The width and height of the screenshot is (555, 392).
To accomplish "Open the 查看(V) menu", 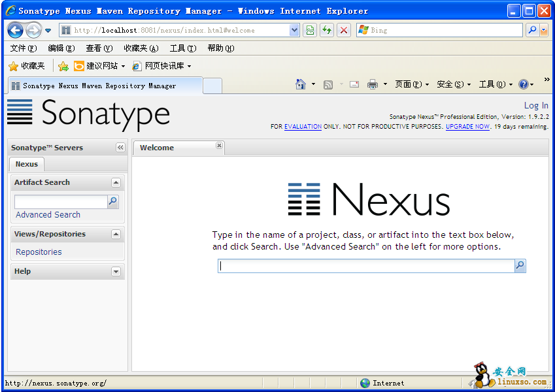I will [x=99, y=48].
